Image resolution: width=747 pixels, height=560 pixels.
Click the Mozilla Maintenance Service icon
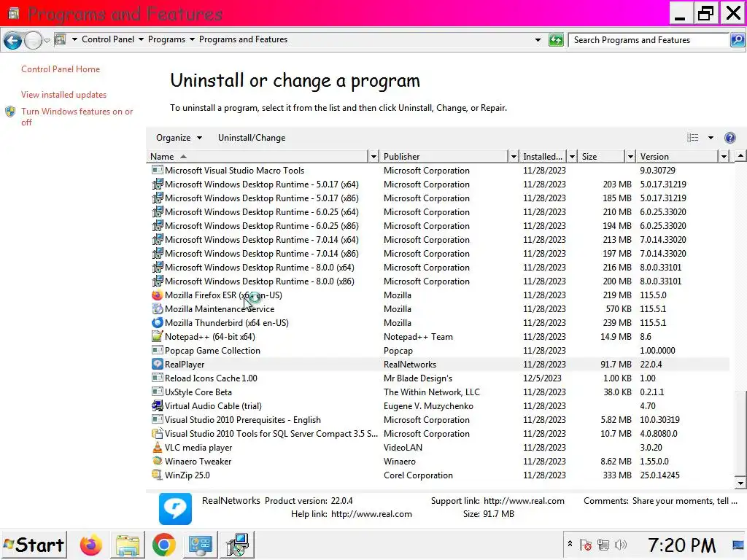(158, 309)
